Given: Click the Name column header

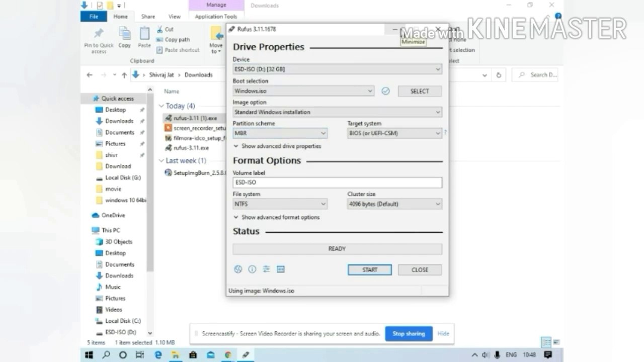Looking at the screenshot, I should click(x=172, y=92).
